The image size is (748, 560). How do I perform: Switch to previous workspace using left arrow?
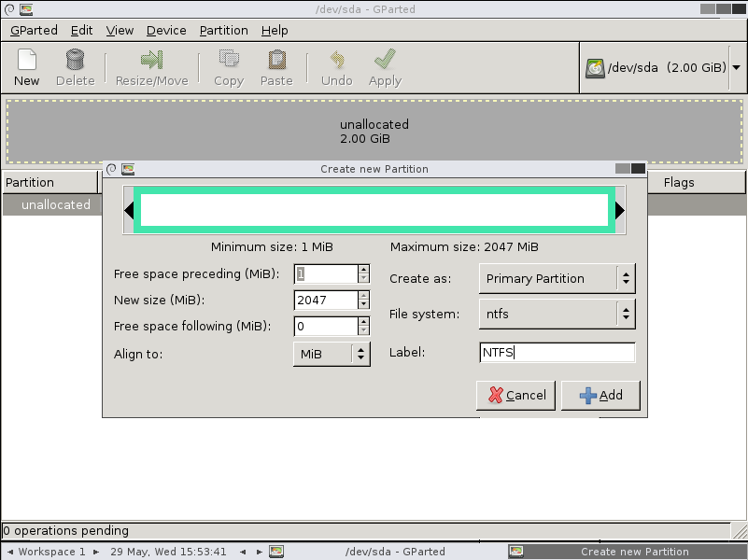(x=10, y=552)
